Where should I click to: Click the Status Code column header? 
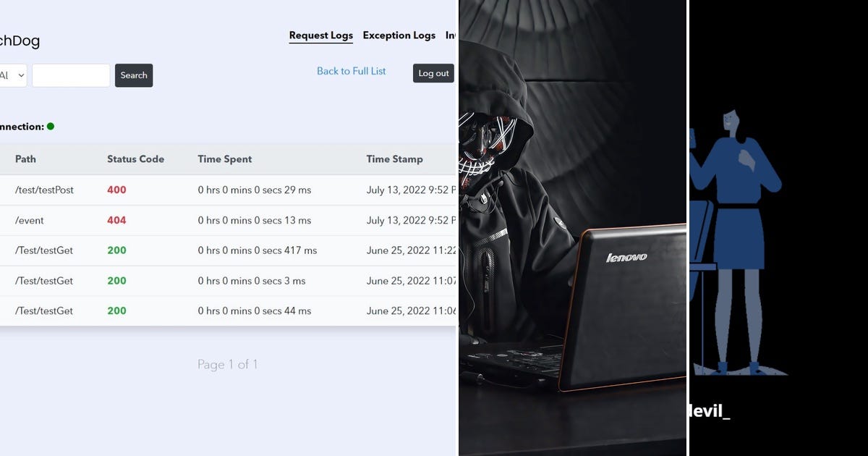click(135, 159)
